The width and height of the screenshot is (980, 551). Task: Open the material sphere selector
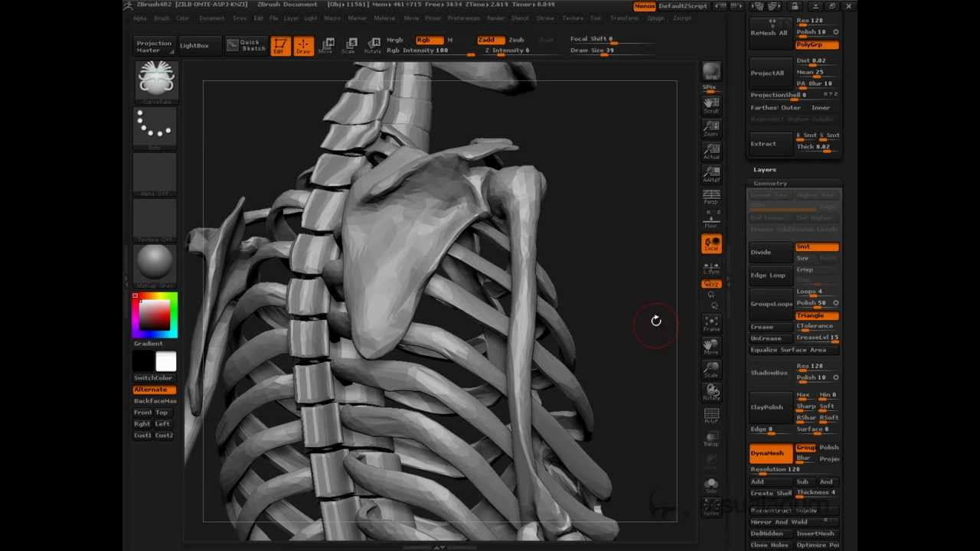[155, 264]
